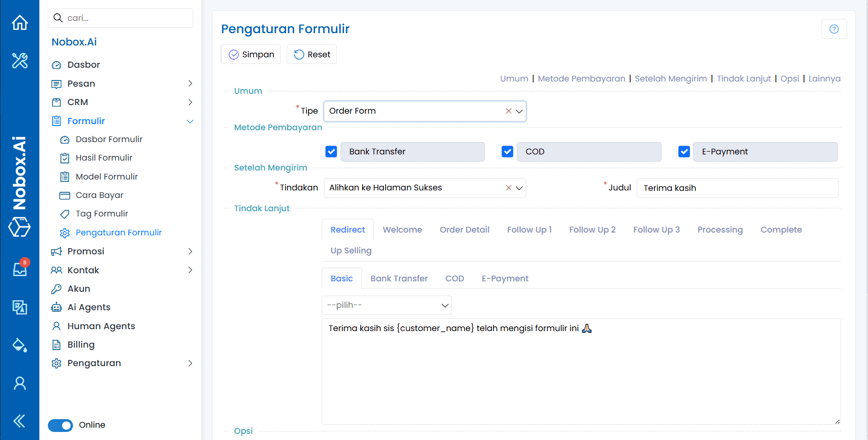Image resolution: width=868 pixels, height=440 pixels.
Task: Open the Home icon in the blue sidebar
Action: click(x=19, y=22)
